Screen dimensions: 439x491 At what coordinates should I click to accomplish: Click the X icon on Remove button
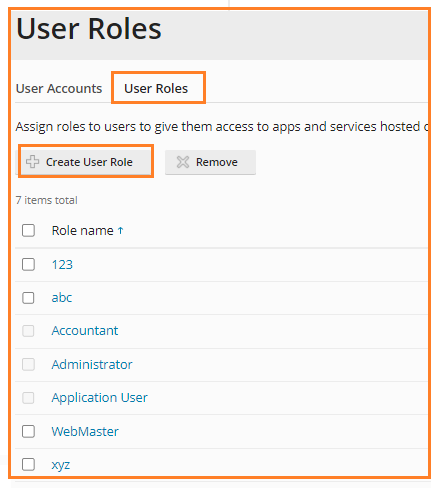point(183,162)
